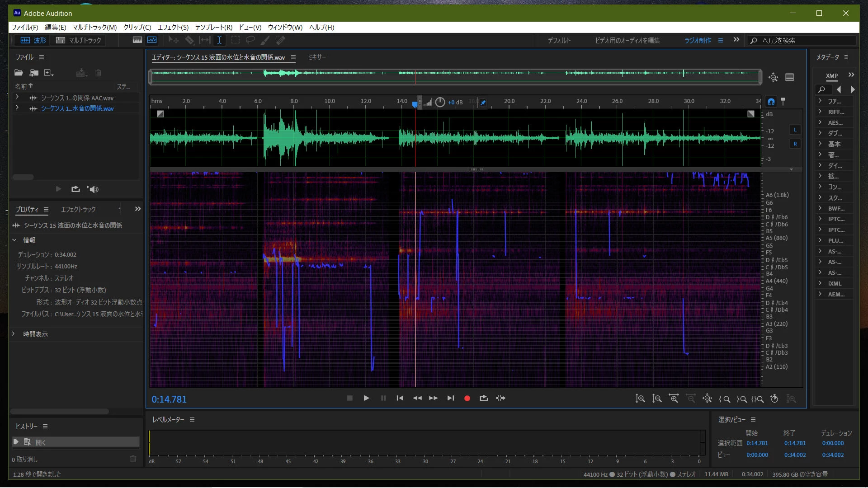Open the エフェクト(S) menu
Viewport: 868px width, 488px height.
(173, 28)
